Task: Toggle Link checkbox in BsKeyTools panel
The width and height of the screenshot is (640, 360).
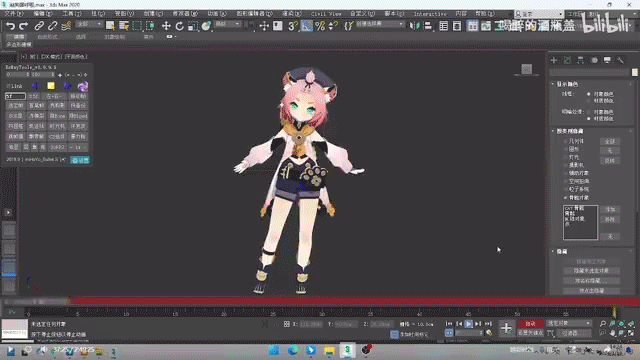Action: 8,86
